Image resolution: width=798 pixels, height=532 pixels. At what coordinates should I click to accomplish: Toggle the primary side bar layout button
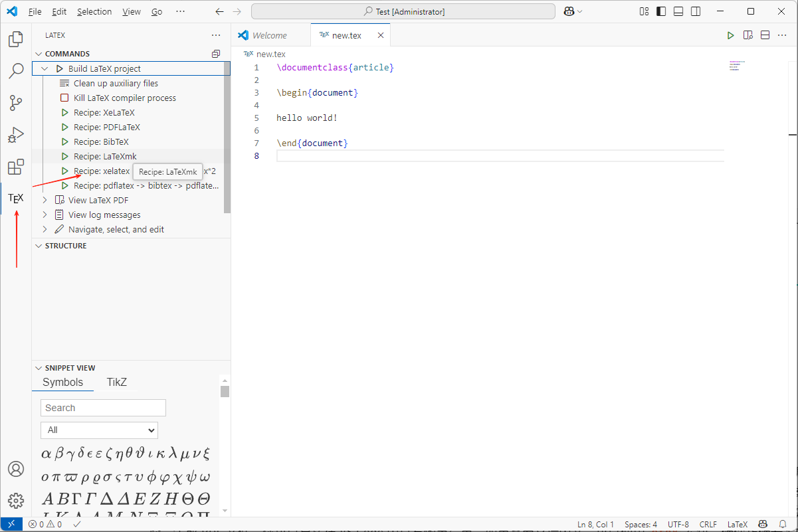coord(661,11)
